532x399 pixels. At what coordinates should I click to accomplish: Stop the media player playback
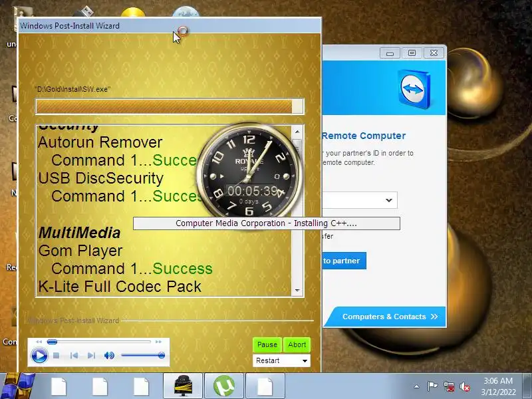click(57, 356)
